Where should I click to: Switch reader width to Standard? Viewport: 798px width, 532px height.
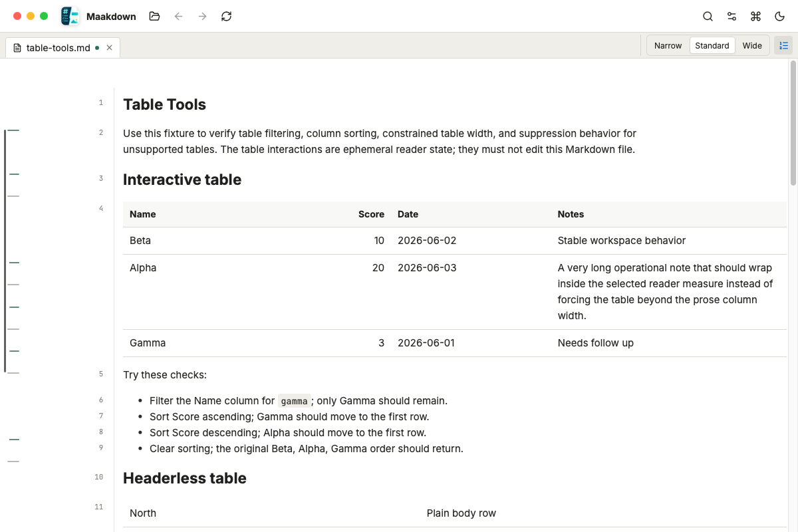[x=712, y=45]
